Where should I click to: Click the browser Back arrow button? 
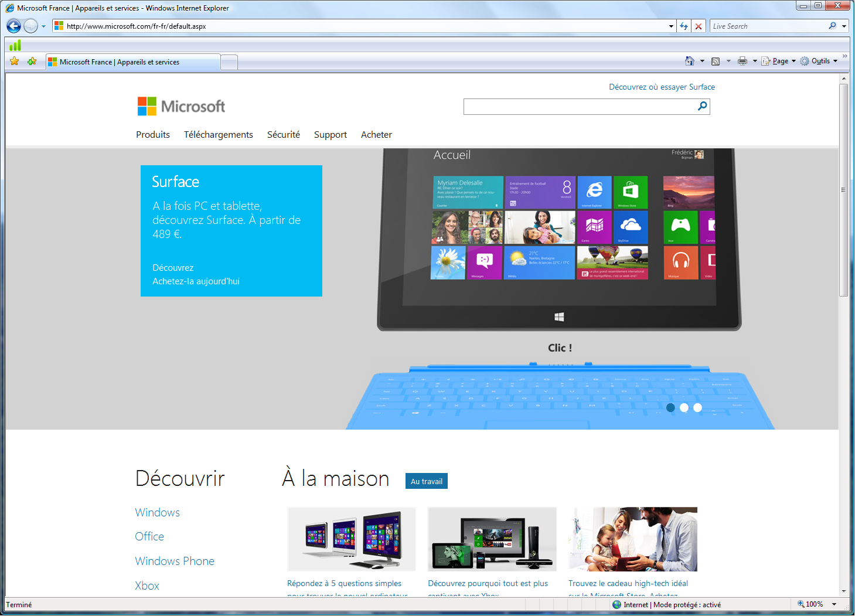tap(13, 26)
